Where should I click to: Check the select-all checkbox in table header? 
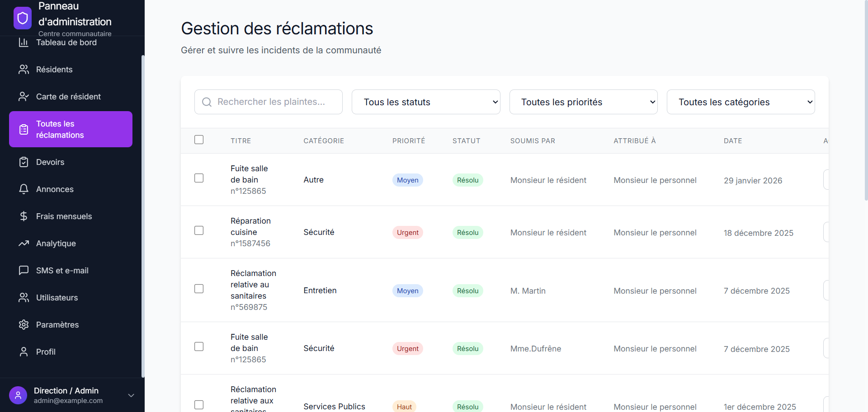coord(199,140)
